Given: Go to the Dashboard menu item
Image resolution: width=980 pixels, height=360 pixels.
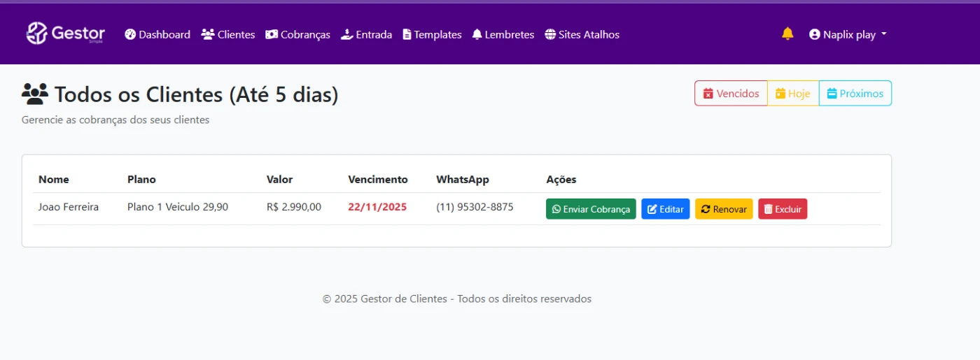Looking at the screenshot, I should pos(157,34).
